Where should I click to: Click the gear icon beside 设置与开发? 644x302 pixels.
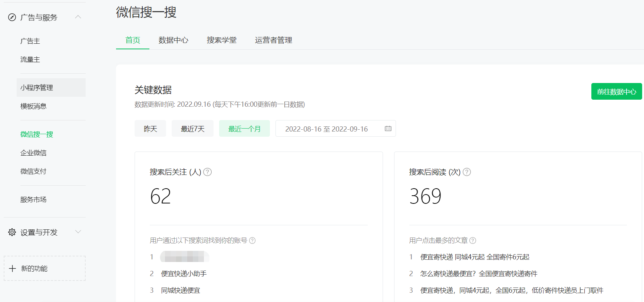pos(12,232)
